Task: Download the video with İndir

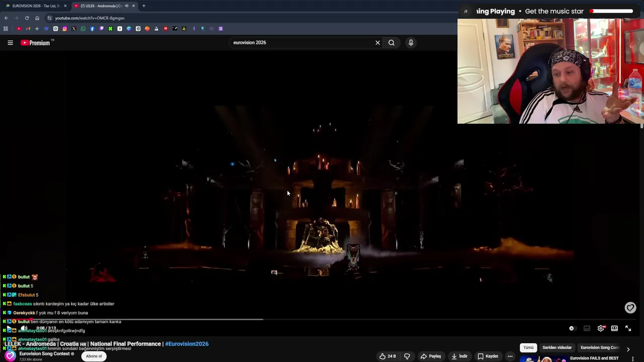Action: [x=459, y=356]
